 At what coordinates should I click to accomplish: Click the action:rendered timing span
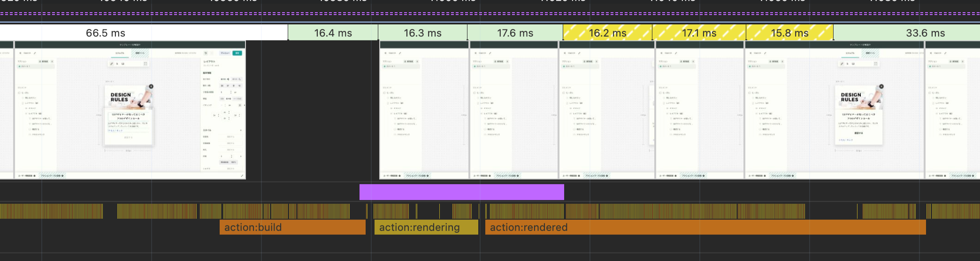705,227
